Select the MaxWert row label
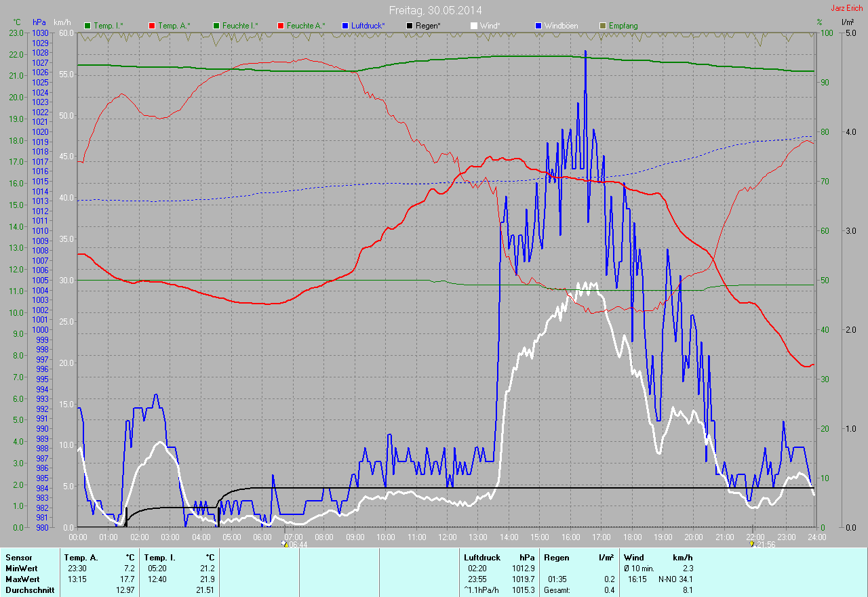Screen dimensions: 868x597 [22, 579]
